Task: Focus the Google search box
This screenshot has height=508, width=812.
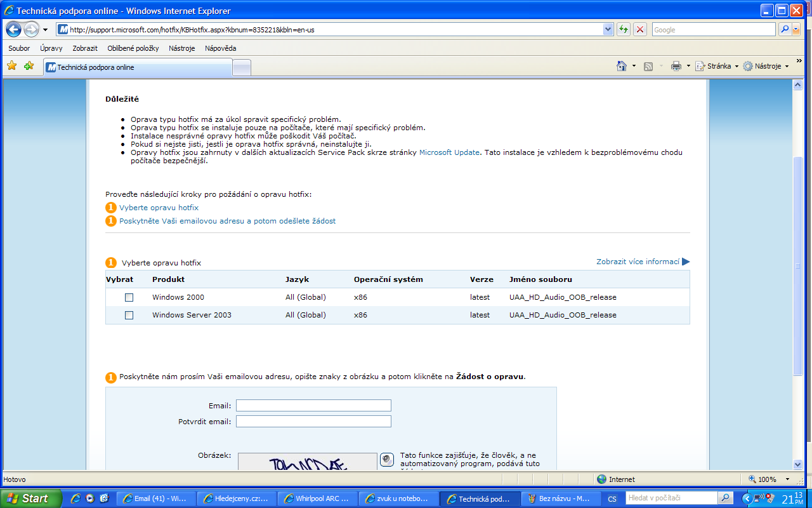Action: pos(714,30)
